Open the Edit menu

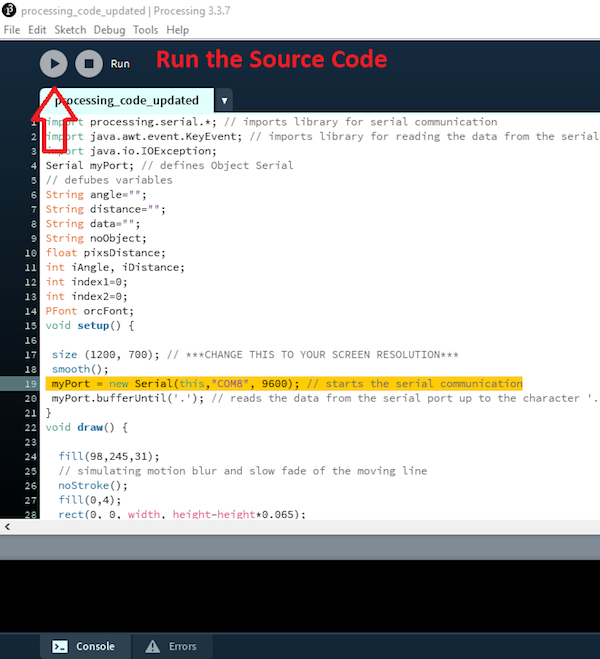coord(37,30)
